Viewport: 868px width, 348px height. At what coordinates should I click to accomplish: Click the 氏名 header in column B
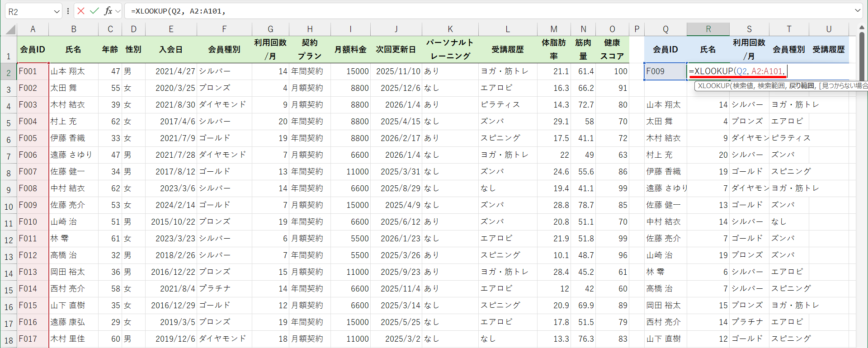(73, 49)
